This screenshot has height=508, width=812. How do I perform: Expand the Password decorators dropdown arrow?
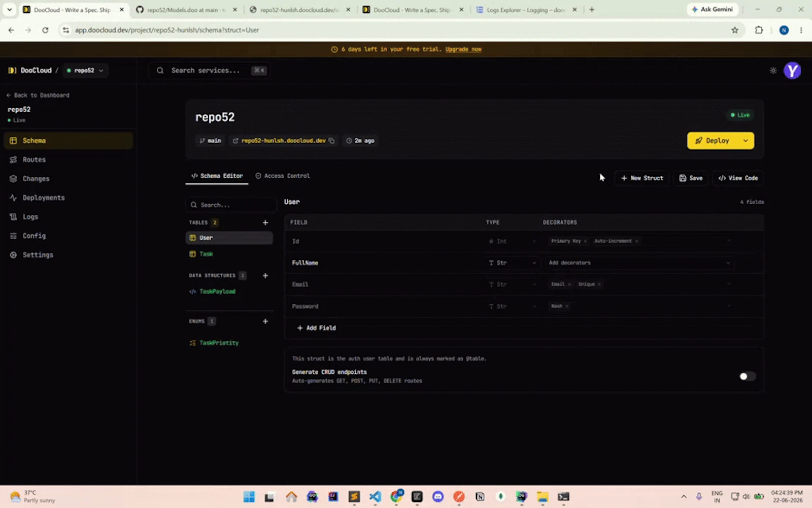(x=729, y=306)
